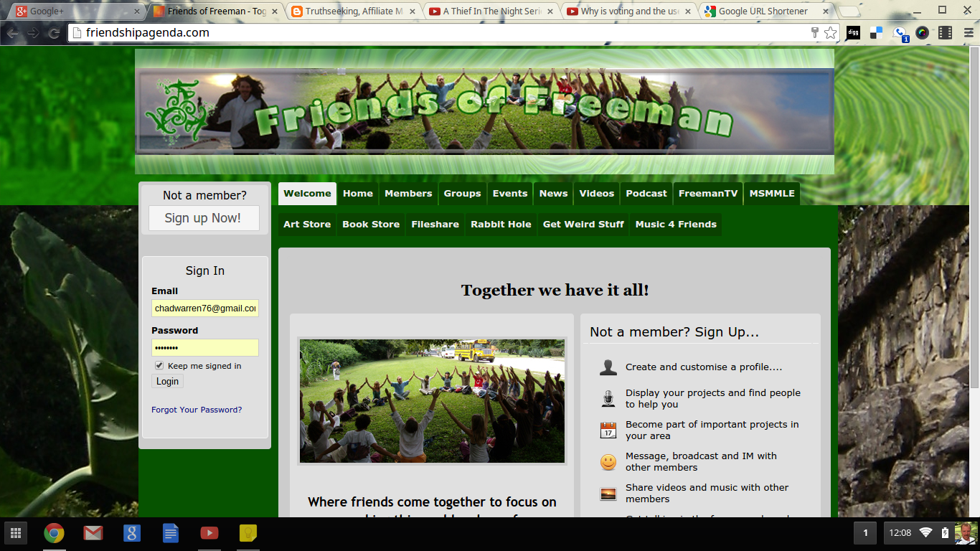Open FreemanTV in the navigation
This screenshot has height=551, width=980.
(x=708, y=193)
